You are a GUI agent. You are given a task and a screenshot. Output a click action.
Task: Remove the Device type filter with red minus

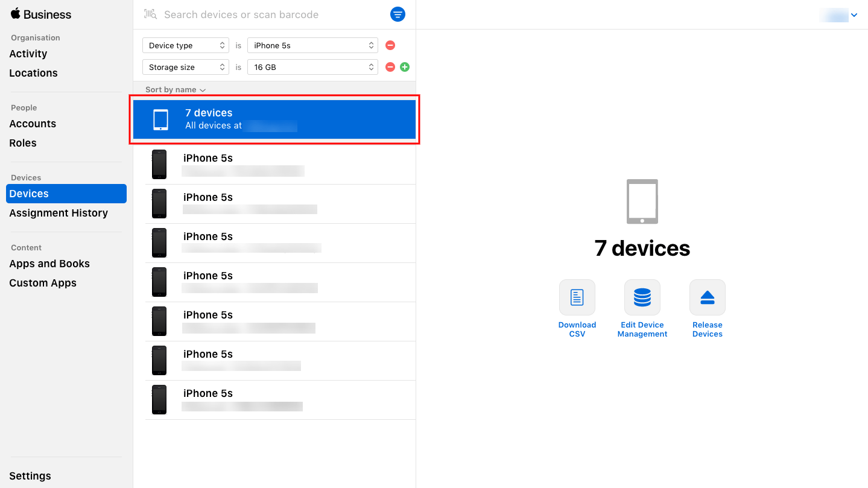pyautogui.click(x=390, y=45)
